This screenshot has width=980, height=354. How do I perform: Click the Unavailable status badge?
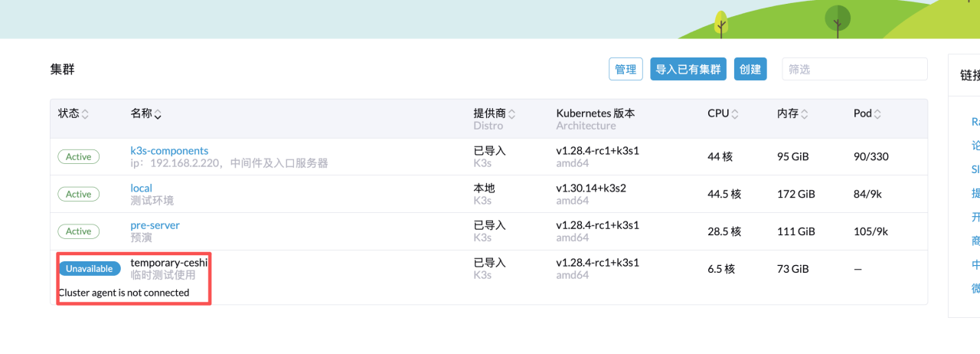pos(89,268)
